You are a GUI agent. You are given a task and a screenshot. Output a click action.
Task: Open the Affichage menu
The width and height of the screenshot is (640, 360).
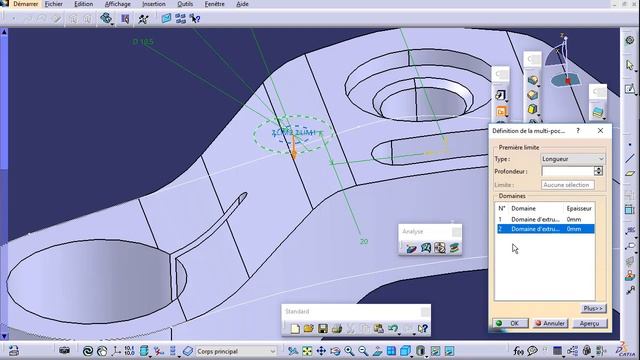click(x=118, y=4)
